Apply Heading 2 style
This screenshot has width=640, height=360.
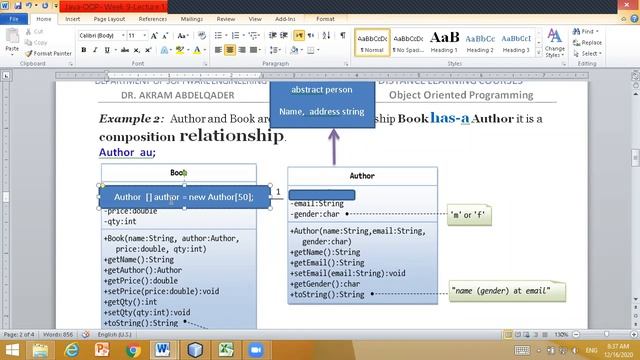[x=480, y=42]
